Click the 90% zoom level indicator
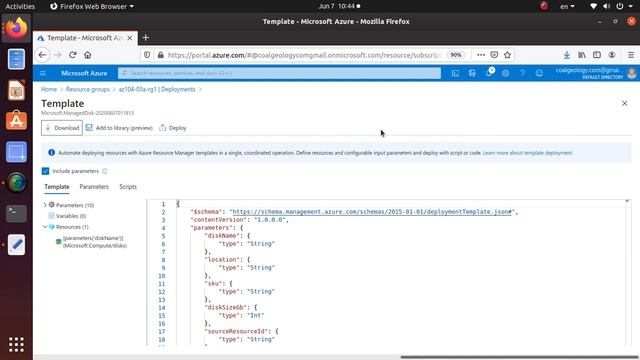The width and height of the screenshot is (640, 360). pos(456,55)
